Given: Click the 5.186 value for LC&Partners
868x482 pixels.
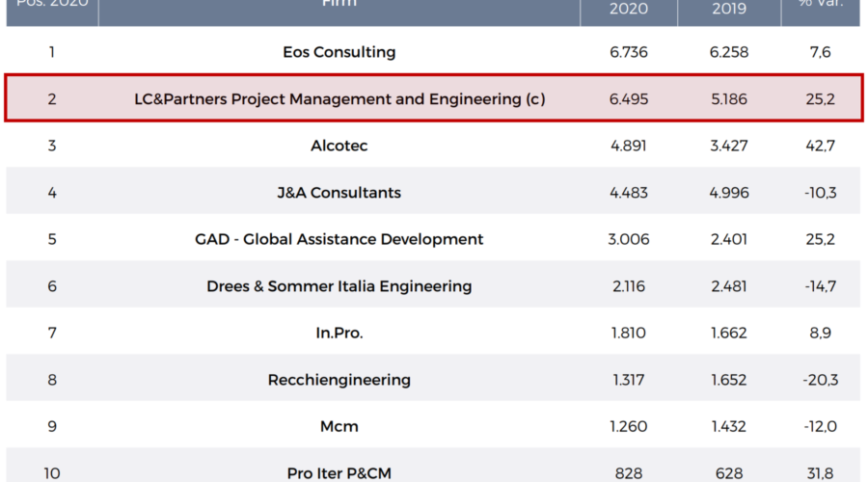Looking at the screenshot, I should (x=729, y=99).
